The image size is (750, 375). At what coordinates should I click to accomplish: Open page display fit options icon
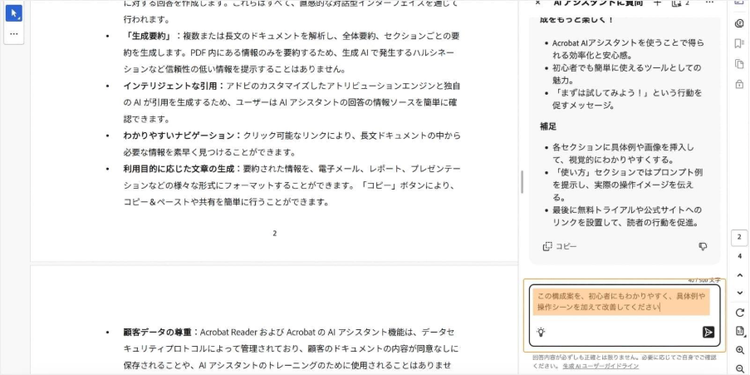coord(739,331)
